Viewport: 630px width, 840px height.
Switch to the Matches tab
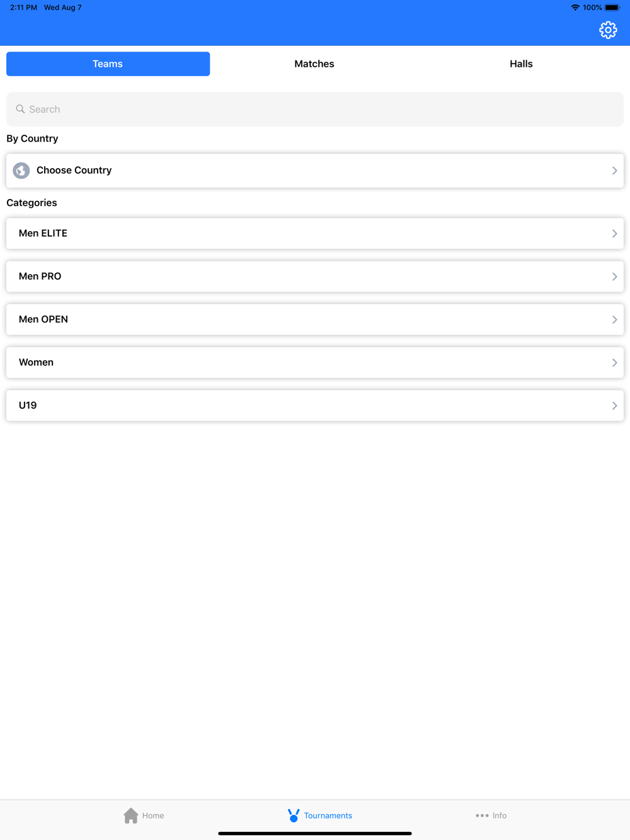314,64
